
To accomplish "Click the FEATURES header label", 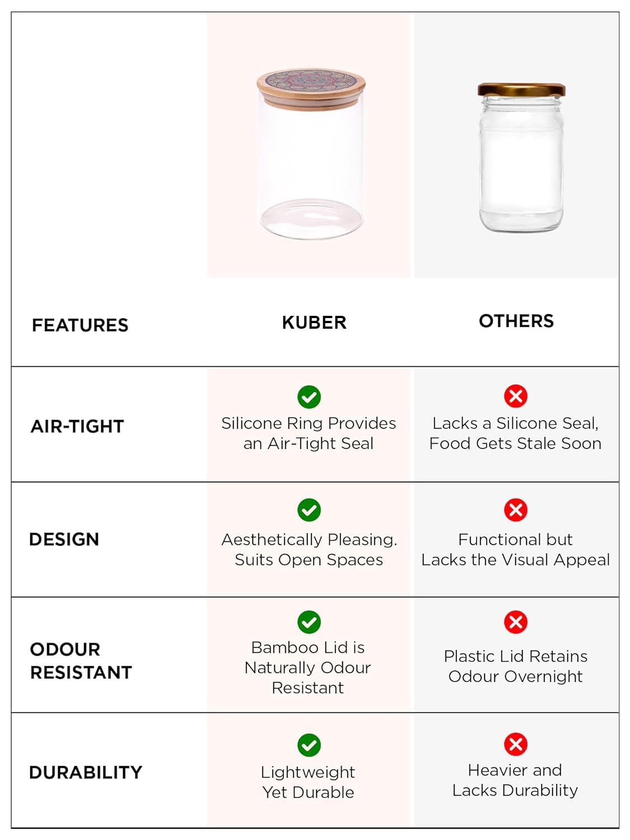I will [x=80, y=325].
